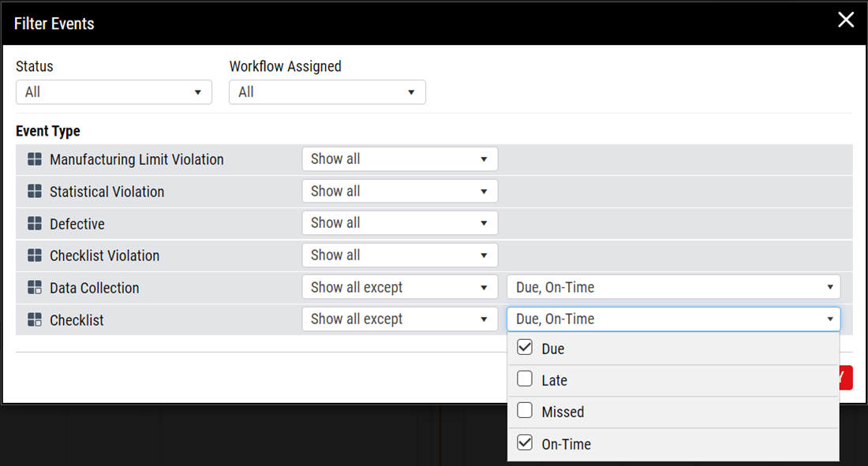Close the Filter Events dialog

click(845, 20)
